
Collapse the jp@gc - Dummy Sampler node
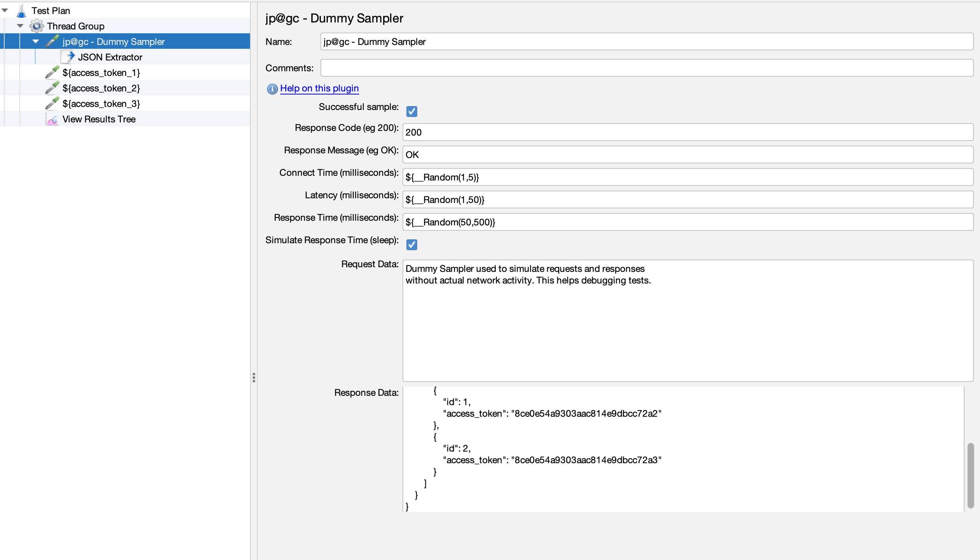[36, 41]
